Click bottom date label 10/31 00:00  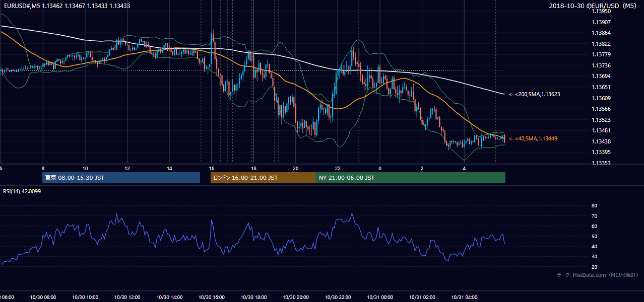click(380, 297)
